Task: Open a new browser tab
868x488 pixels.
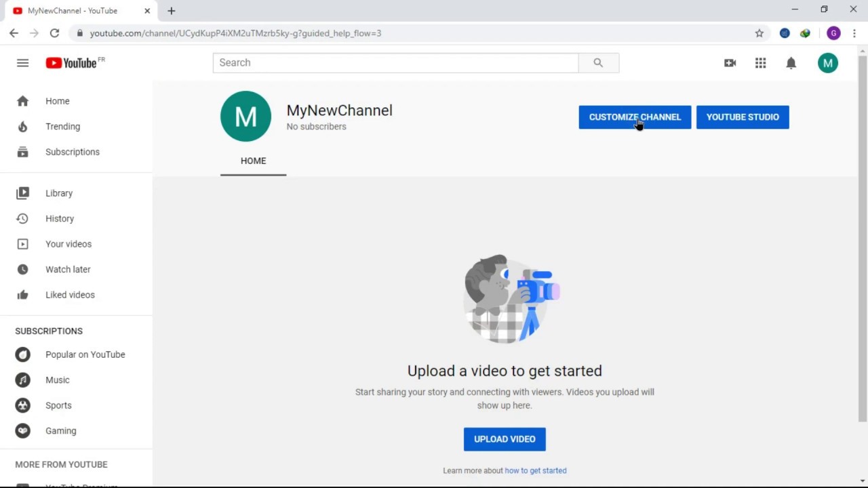Action: tap(171, 11)
